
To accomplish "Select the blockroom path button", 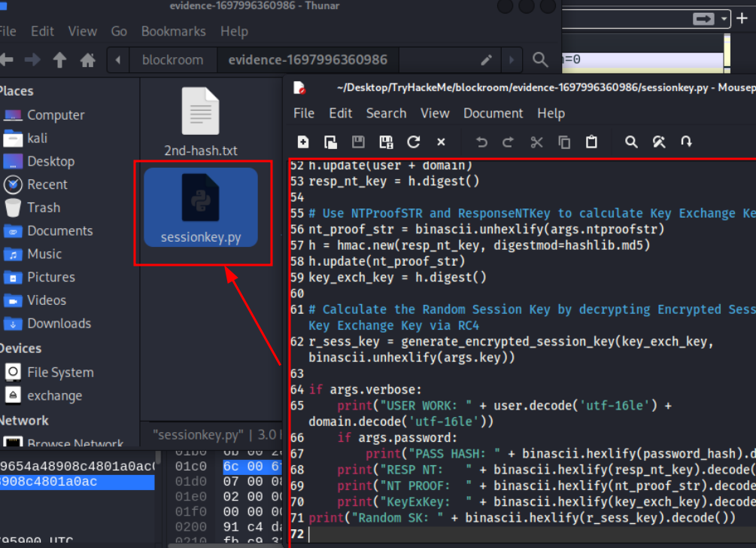I will pos(172,59).
